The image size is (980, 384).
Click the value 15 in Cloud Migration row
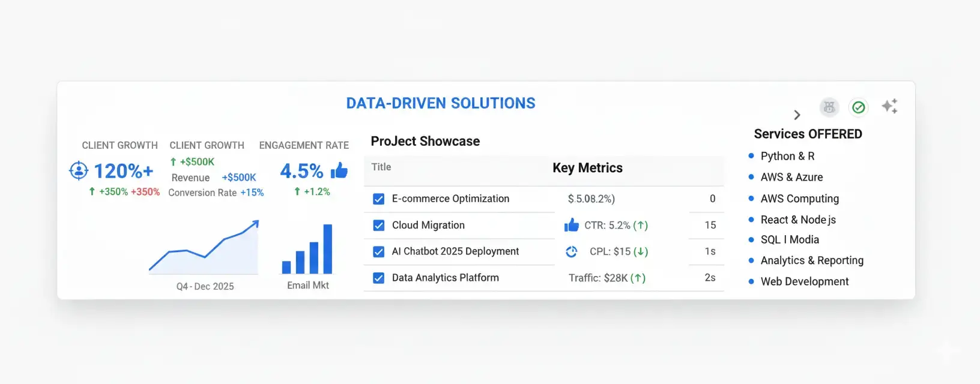coord(710,225)
